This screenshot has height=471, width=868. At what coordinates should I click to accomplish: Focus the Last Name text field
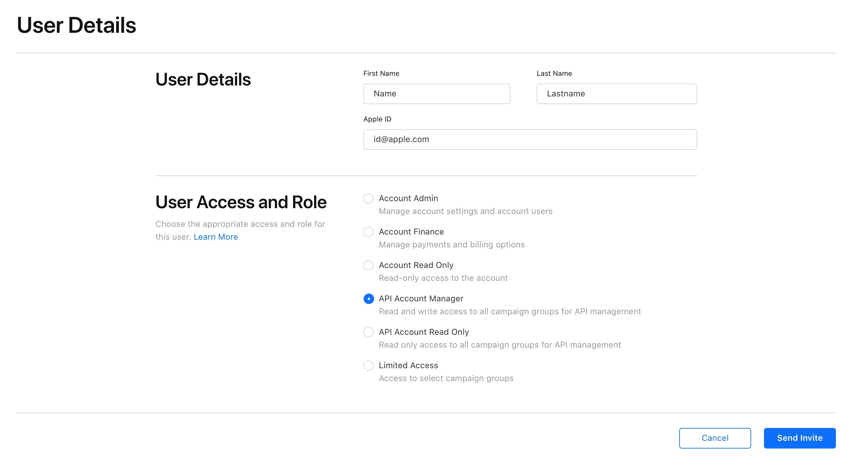(x=616, y=94)
